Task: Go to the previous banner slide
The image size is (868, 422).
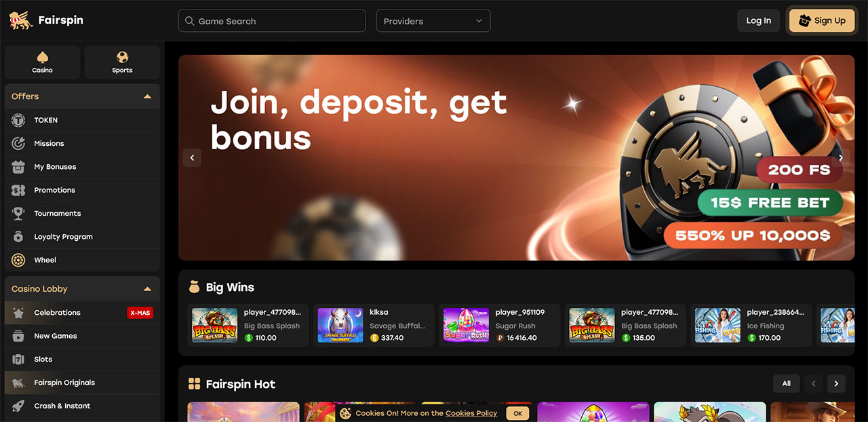Action: [192, 158]
